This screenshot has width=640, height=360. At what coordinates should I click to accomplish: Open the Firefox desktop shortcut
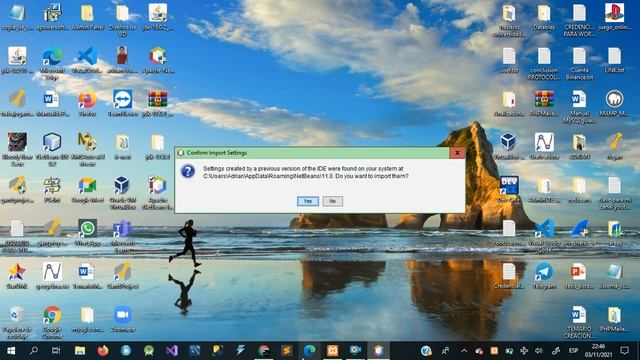coord(87,104)
